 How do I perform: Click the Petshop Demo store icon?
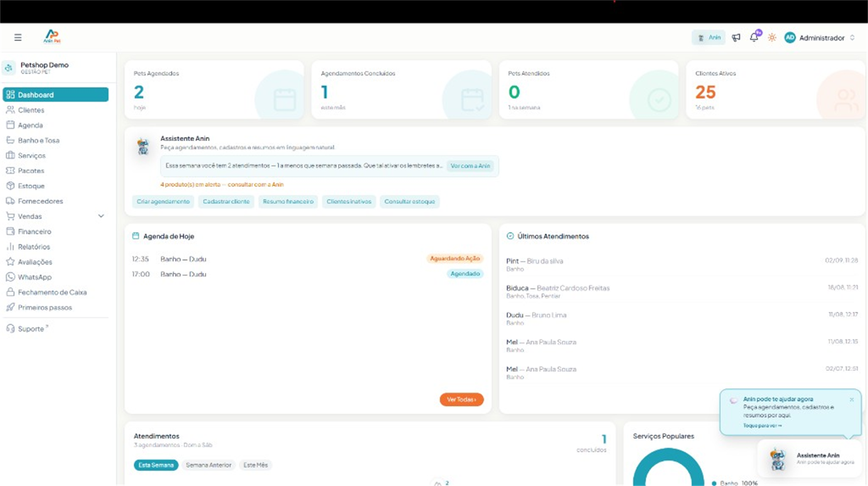coord(9,68)
